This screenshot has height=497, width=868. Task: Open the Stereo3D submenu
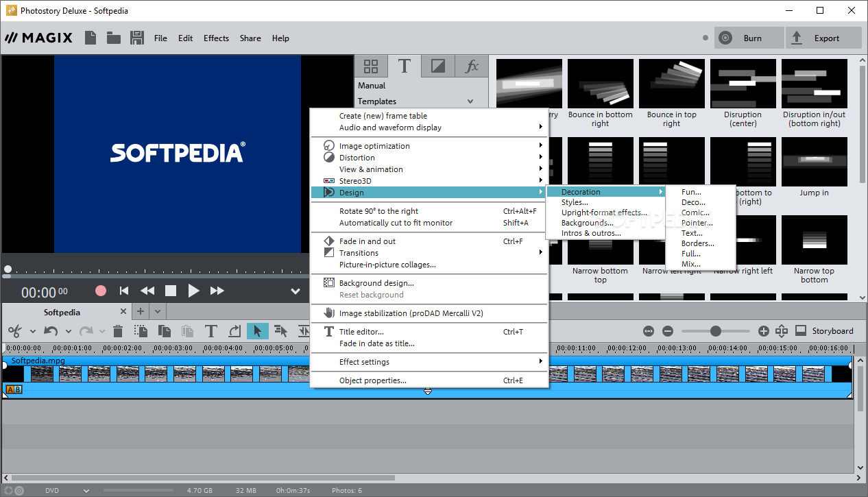[429, 181]
